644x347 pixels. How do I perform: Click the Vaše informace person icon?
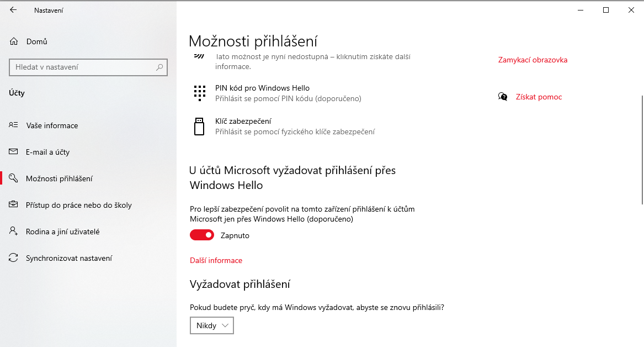pyautogui.click(x=14, y=125)
